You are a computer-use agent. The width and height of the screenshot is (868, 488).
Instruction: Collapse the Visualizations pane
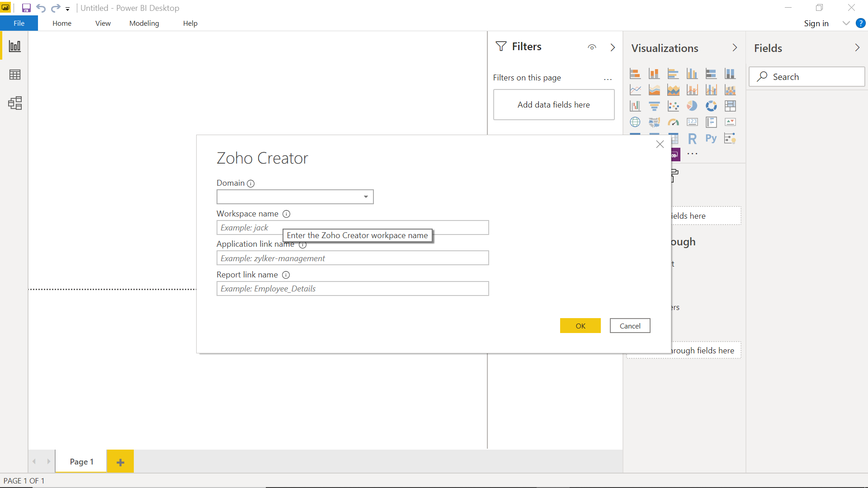[735, 47]
